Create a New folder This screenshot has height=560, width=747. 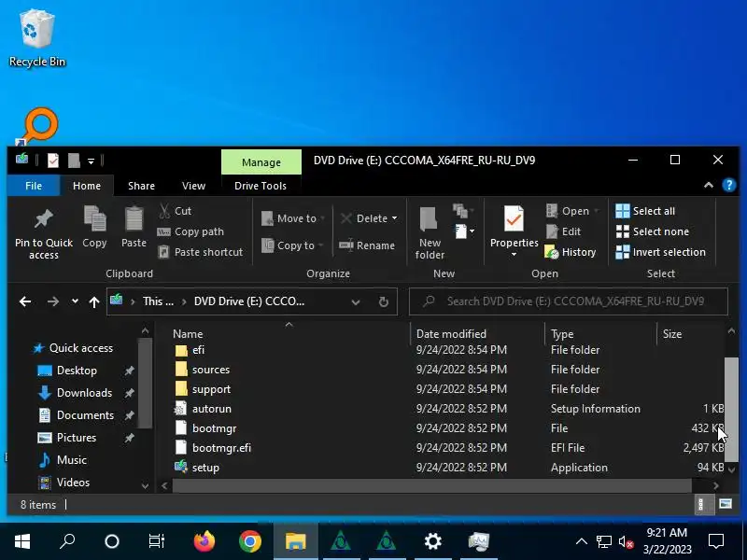pos(430,232)
